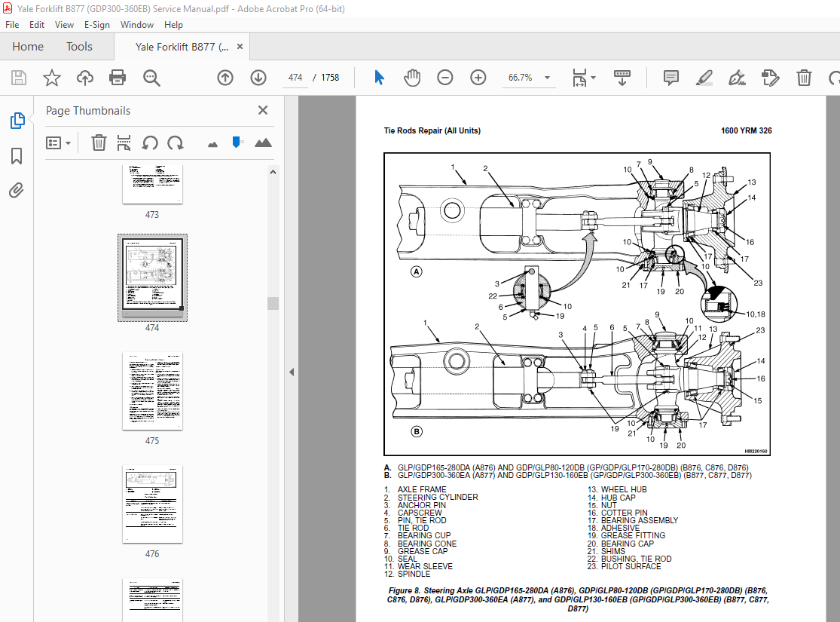The width and height of the screenshot is (840, 622).
Task: Click the page number input field
Action: (295, 78)
